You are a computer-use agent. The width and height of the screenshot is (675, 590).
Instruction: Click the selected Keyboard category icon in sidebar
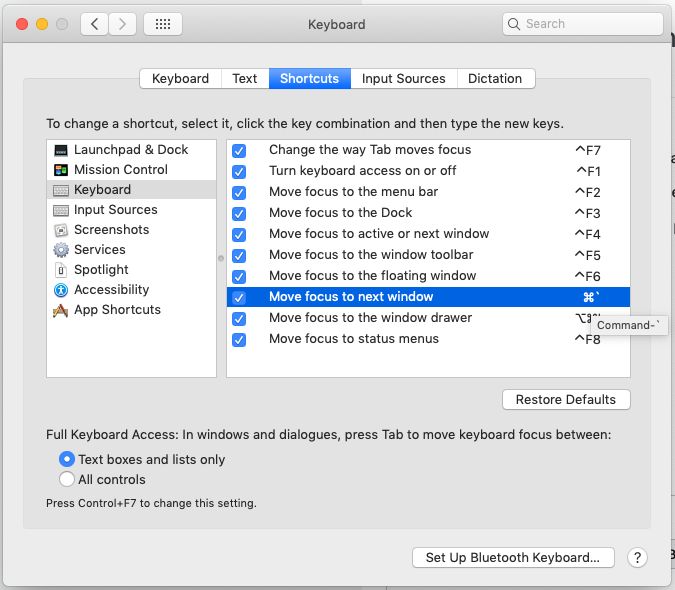(61, 190)
